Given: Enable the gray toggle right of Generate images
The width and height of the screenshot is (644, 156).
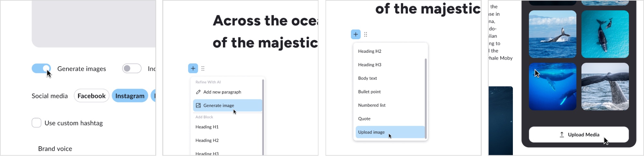Looking at the screenshot, I should click(x=131, y=69).
